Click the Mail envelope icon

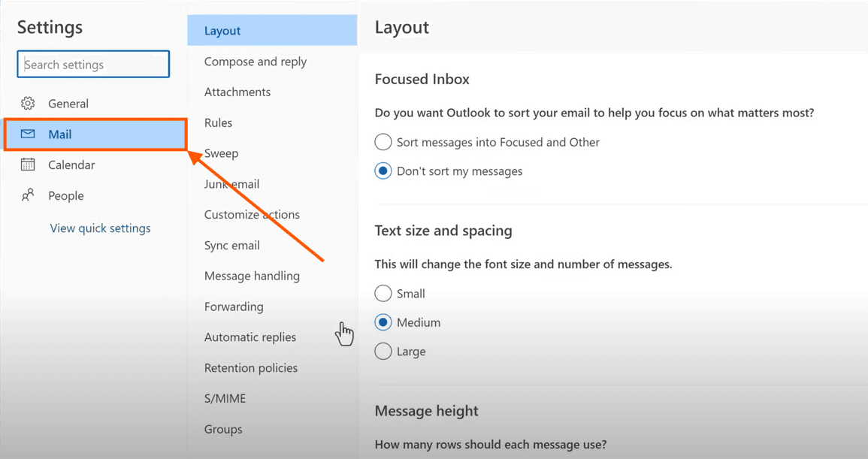click(28, 134)
